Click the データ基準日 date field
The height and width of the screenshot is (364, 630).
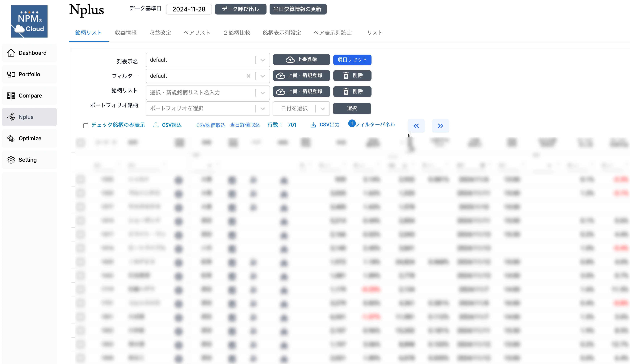[189, 9]
